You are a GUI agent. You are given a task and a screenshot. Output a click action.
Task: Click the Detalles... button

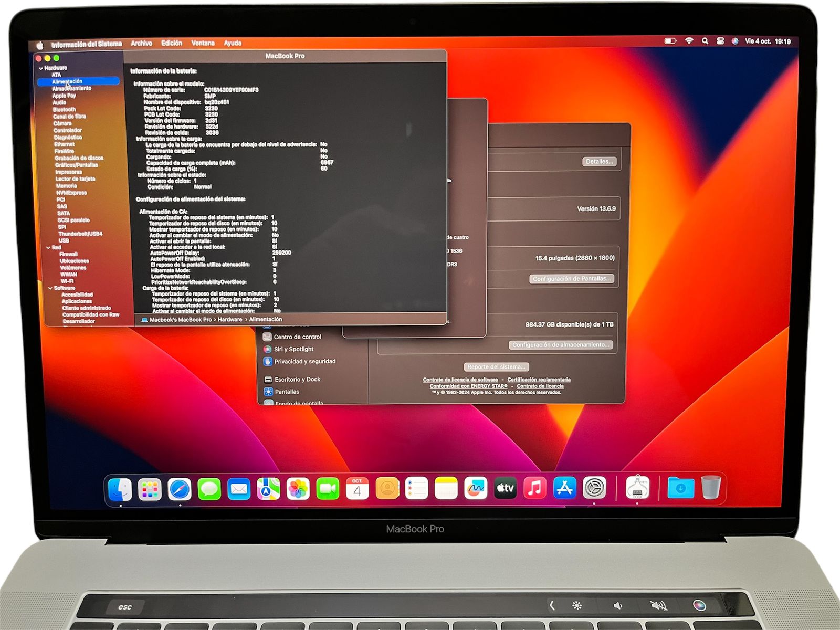pyautogui.click(x=600, y=162)
